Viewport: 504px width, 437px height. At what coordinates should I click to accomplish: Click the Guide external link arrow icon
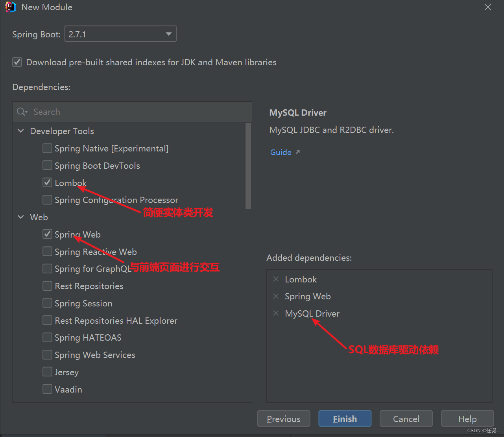(298, 152)
